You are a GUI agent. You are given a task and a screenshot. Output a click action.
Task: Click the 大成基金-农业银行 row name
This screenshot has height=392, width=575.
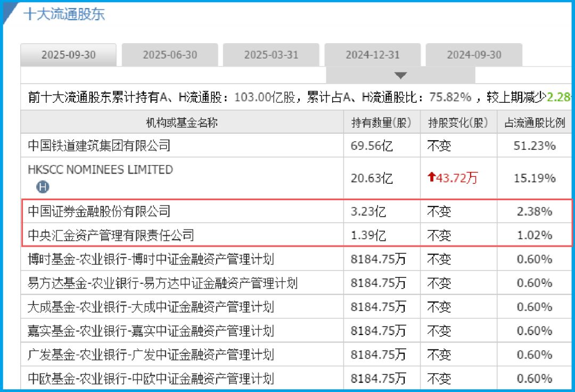(151, 307)
